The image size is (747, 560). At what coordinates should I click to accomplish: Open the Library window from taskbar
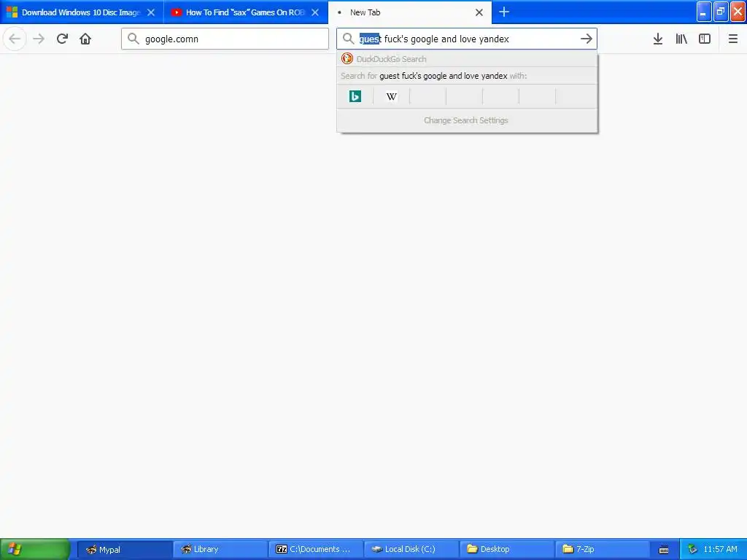pyautogui.click(x=220, y=549)
